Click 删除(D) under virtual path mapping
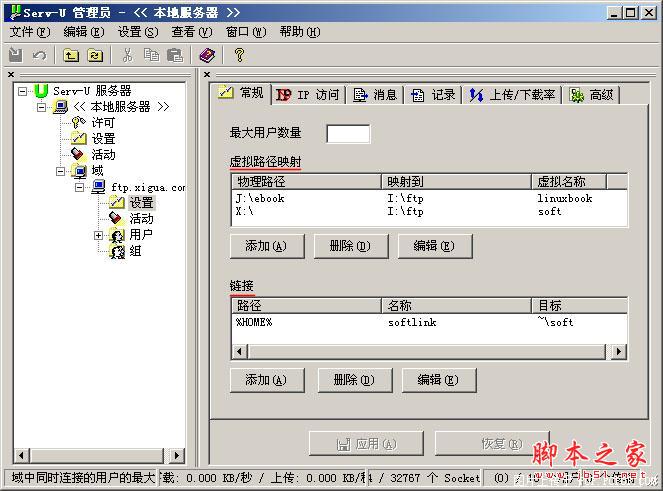Image resolution: width=663 pixels, height=491 pixels. (x=351, y=246)
